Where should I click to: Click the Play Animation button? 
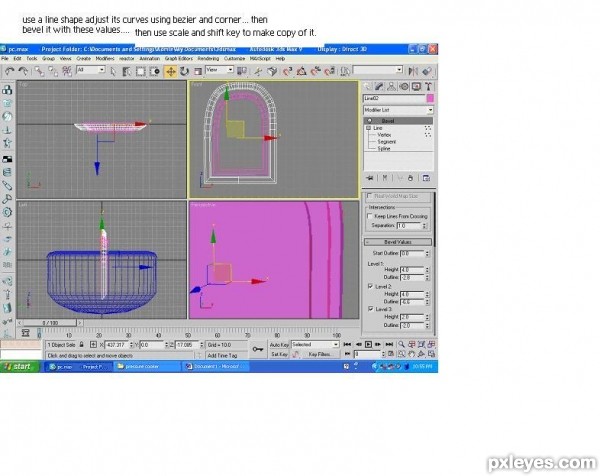[x=368, y=344]
